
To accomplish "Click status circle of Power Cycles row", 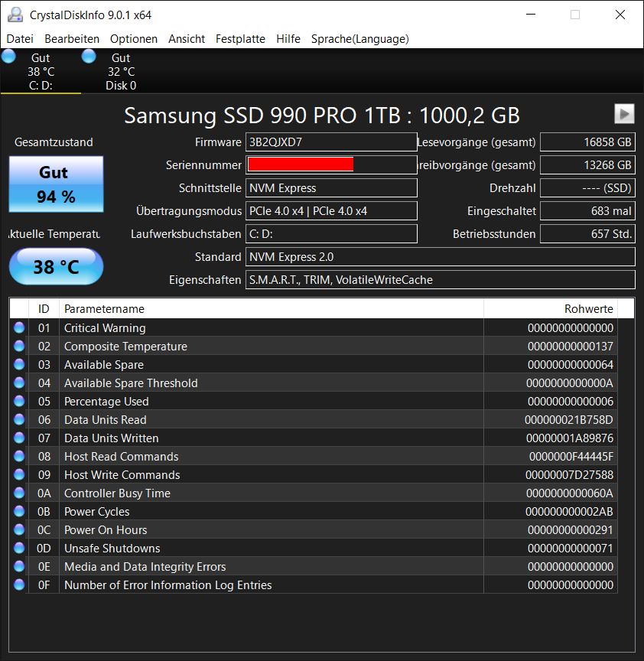I will click(19, 511).
